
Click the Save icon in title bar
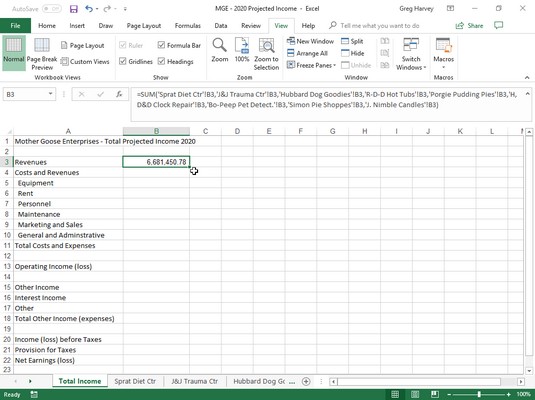(74, 9)
